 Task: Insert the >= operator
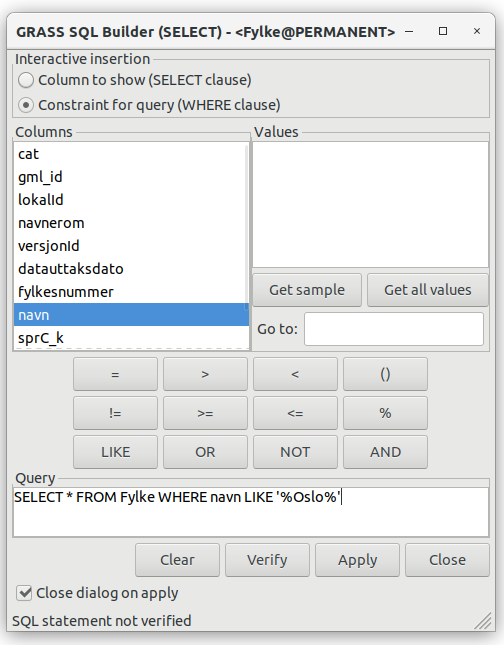click(205, 413)
